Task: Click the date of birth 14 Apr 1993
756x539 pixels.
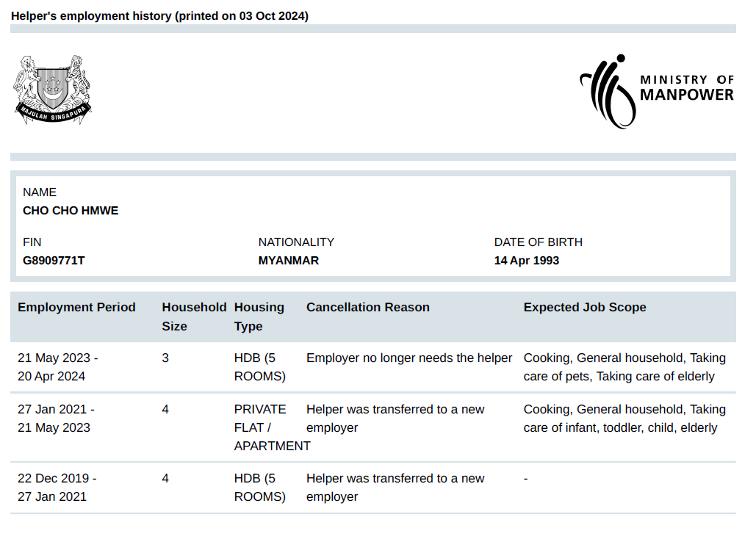Action: [526, 261]
